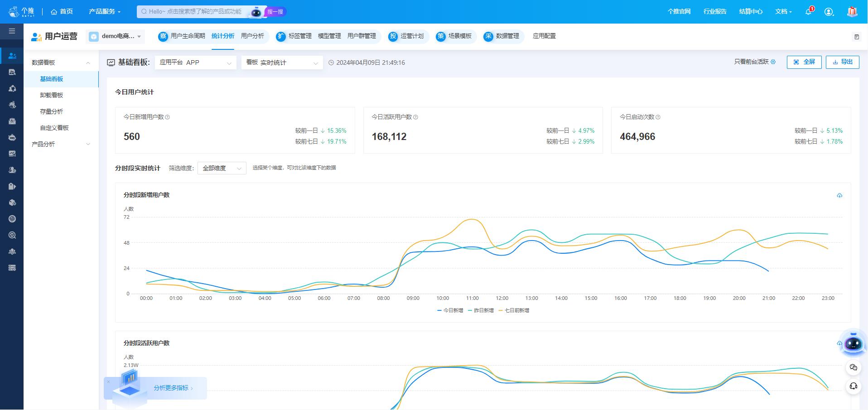Click the 全屏 fullscreen button

tap(804, 62)
